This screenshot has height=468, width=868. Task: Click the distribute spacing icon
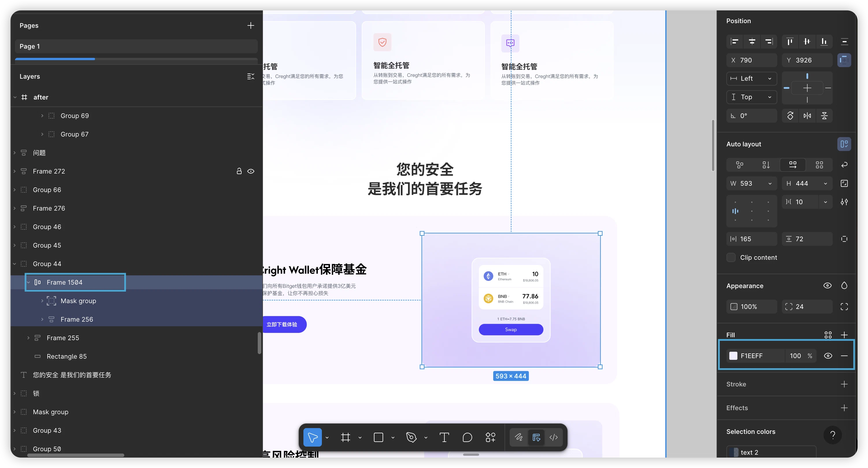(x=844, y=41)
